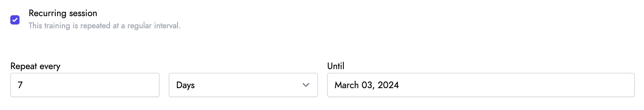Click the 'Recurring session' label text

click(x=63, y=13)
